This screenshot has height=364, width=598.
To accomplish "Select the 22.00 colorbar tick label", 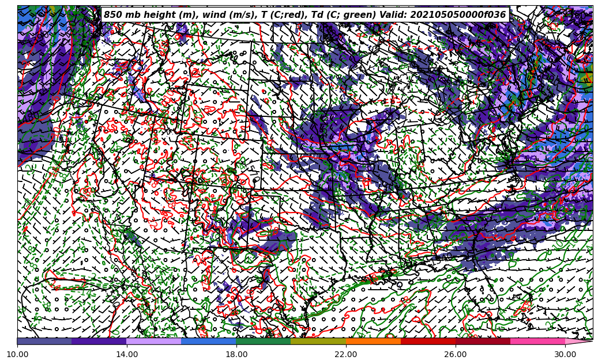I will point(346,355).
